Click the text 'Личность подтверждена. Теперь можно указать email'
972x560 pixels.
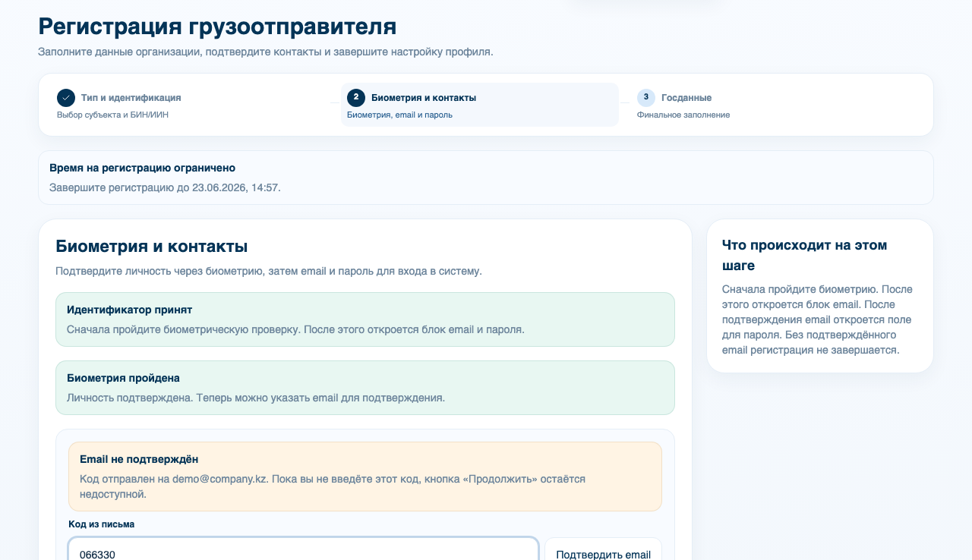tap(204, 398)
